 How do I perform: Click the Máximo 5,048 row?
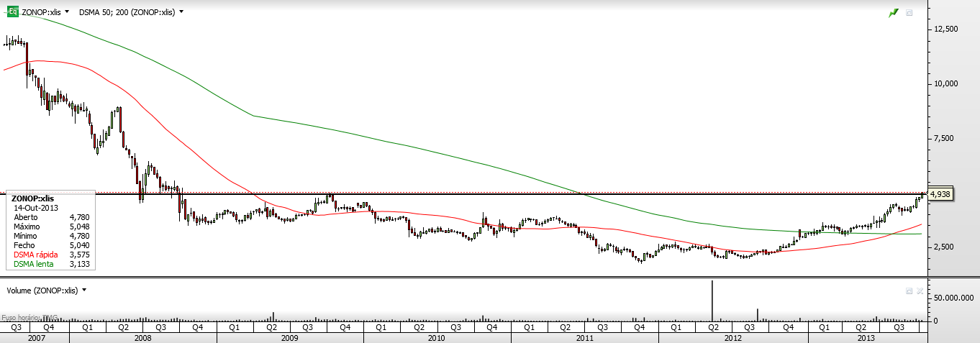(51, 226)
